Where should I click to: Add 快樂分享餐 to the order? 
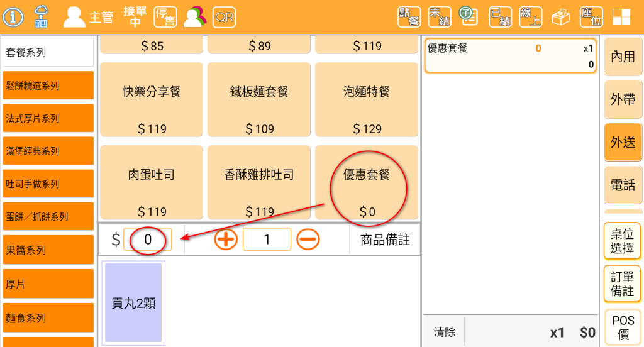[152, 101]
